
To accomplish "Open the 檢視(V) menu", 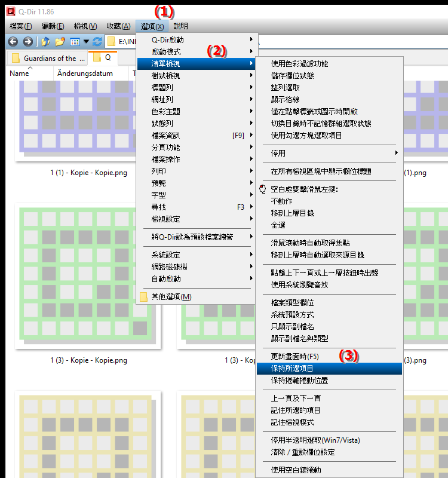I will click(x=85, y=26).
